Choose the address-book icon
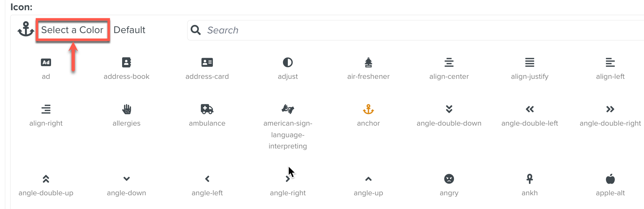Viewport: 644px width, 209px height. 126,62
